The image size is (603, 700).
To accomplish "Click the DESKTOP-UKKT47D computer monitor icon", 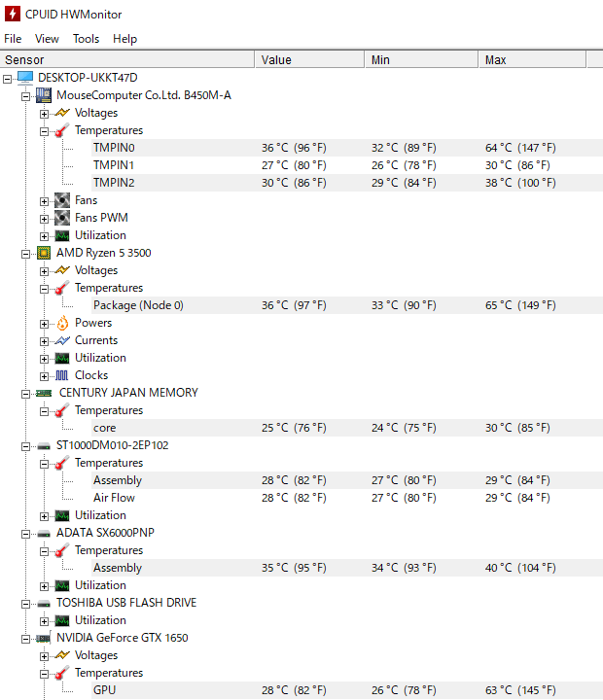I will (25, 78).
